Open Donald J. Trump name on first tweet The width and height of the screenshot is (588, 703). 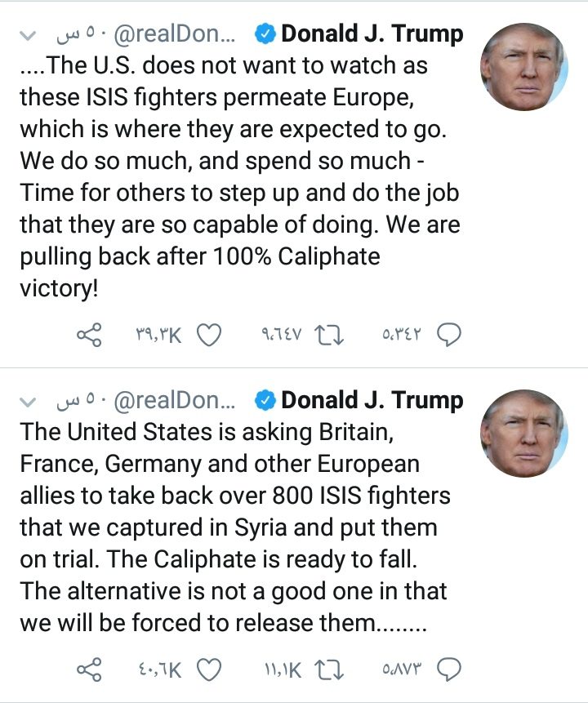[x=372, y=34]
